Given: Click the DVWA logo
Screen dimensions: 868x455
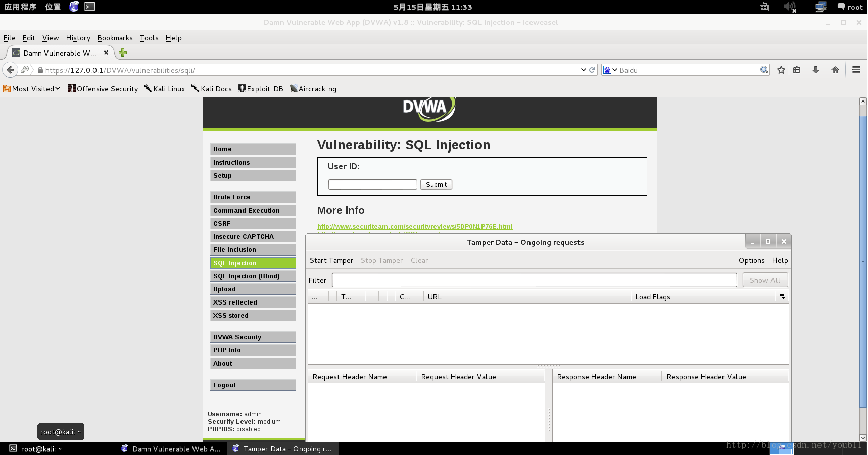Looking at the screenshot, I should (429, 109).
